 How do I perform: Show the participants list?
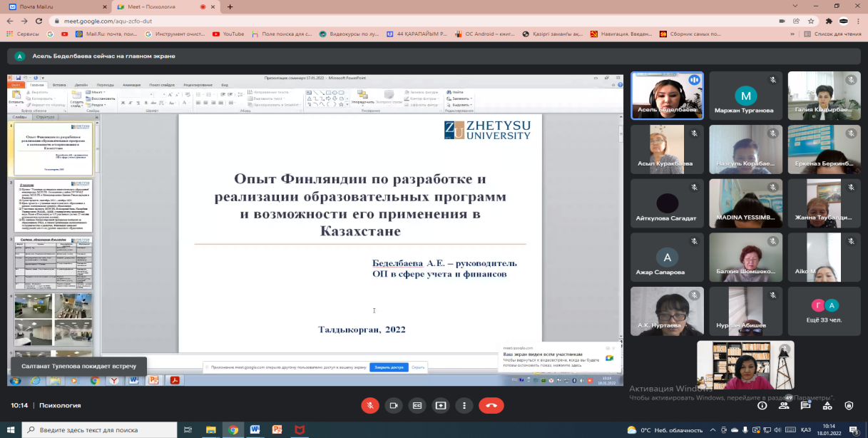[x=784, y=405]
